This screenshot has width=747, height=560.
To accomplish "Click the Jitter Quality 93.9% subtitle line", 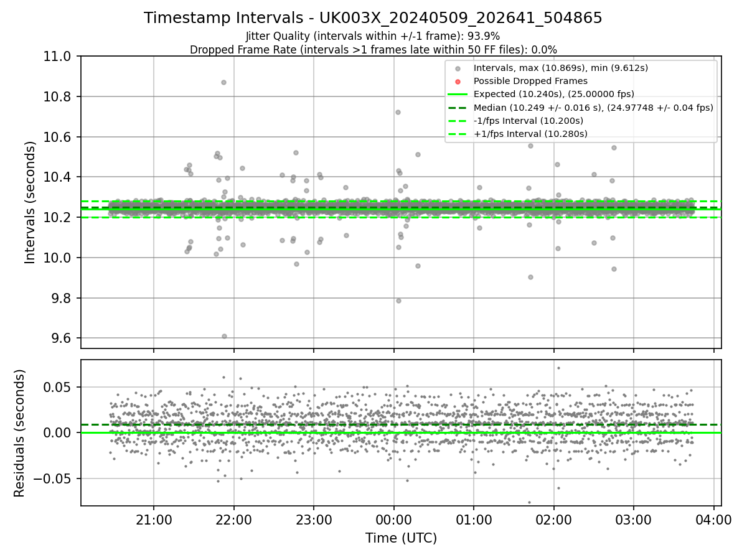I will (x=373, y=36).
